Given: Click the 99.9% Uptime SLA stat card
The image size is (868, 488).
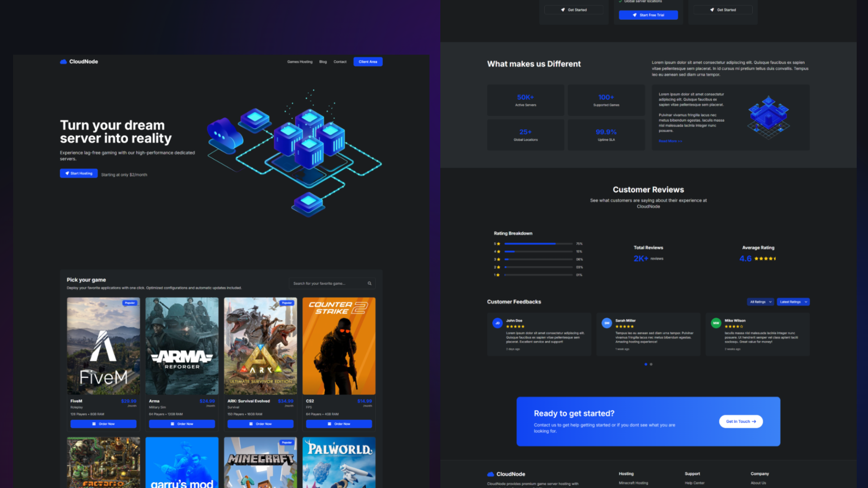Looking at the screenshot, I should coord(606,135).
